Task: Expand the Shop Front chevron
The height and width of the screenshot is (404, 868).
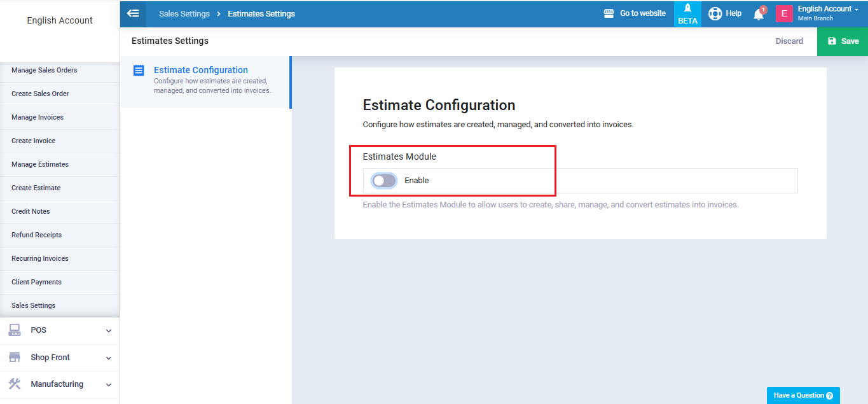Action: tap(108, 358)
